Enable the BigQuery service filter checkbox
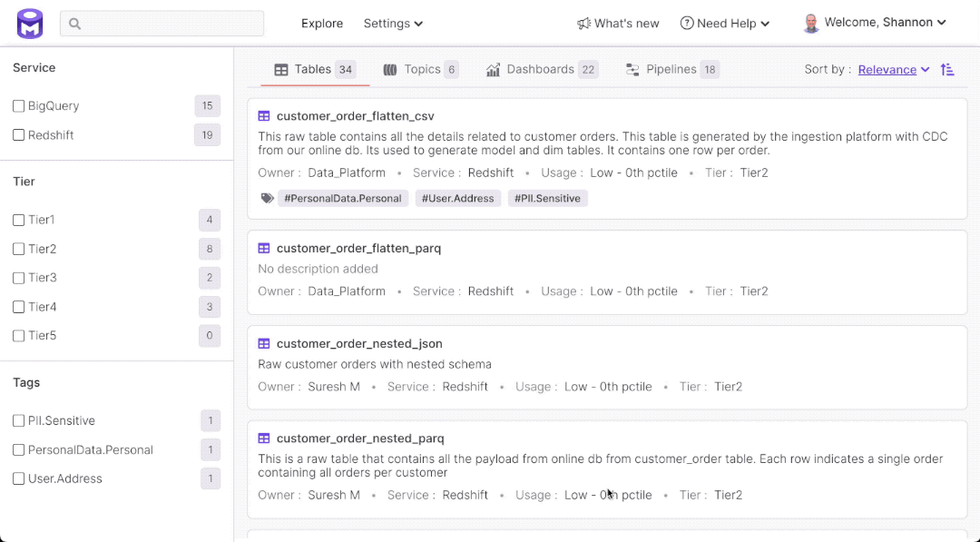Image resolution: width=980 pixels, height=542 pixels. pyautogui.click(x=16, y=105)
